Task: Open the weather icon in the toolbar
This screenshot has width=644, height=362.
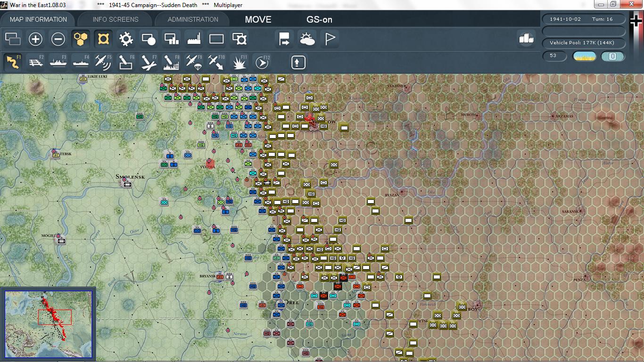Action: pos(307,39)
